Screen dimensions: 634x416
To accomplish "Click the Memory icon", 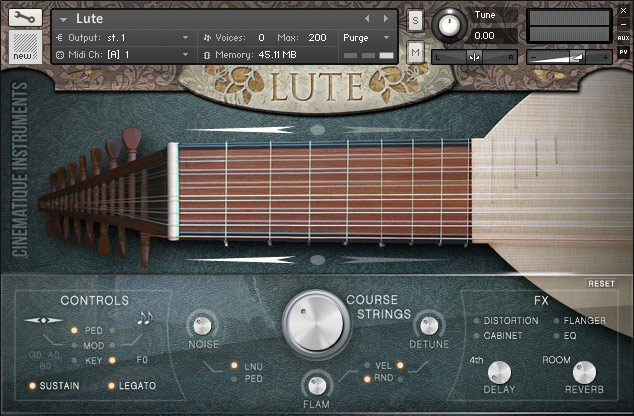I will click(x=207, y=55).
